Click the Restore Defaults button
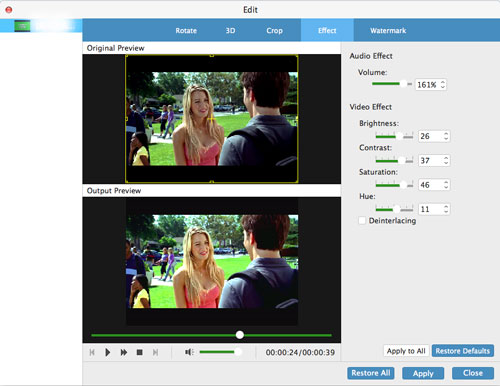Image resolution: width=500 pixels, height=386 pixels. pyautogui.click(x=463, y=351)
